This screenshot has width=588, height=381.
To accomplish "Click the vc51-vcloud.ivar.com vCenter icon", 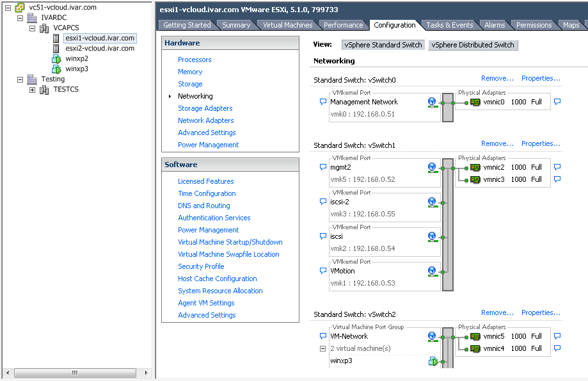I will click(21, 7).
